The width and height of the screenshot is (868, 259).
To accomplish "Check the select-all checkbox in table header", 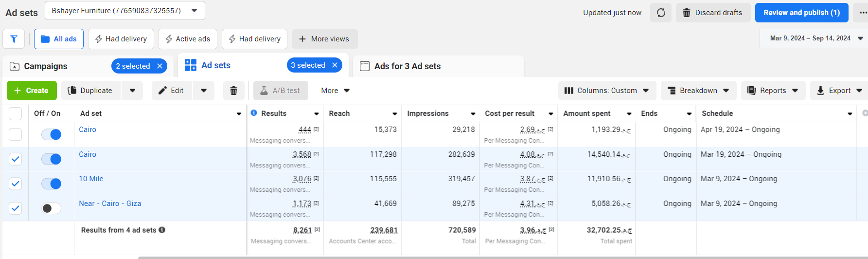I will (16, 113).
